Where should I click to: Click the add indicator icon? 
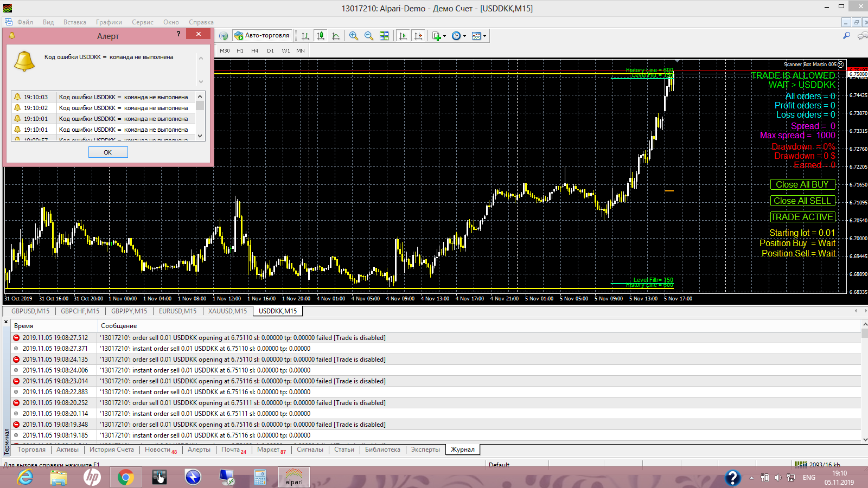click(x=436, y=36)
